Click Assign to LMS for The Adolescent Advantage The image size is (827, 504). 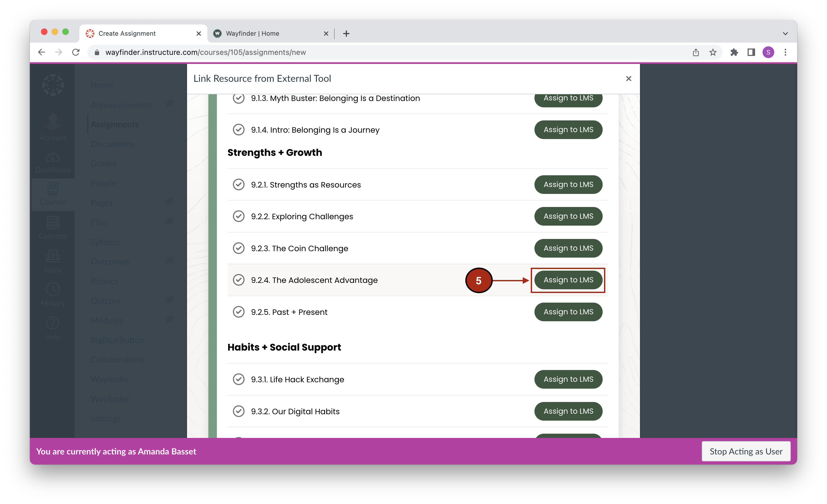pos(568,280)
